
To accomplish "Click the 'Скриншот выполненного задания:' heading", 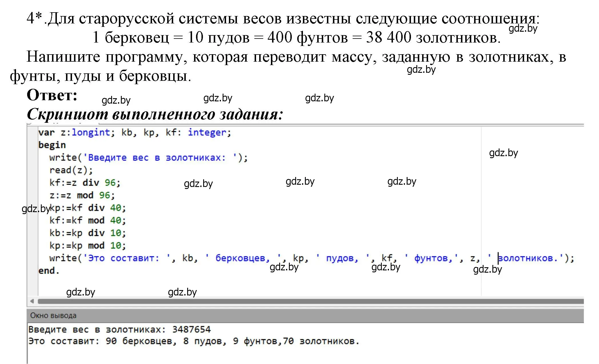I will coord(155,114).
